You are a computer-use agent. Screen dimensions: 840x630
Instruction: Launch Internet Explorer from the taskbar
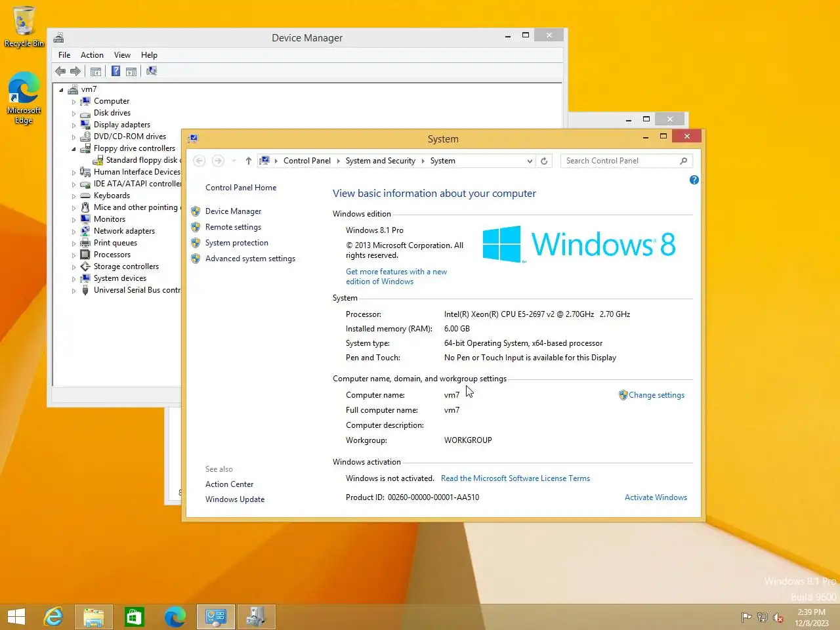point(53,617)
